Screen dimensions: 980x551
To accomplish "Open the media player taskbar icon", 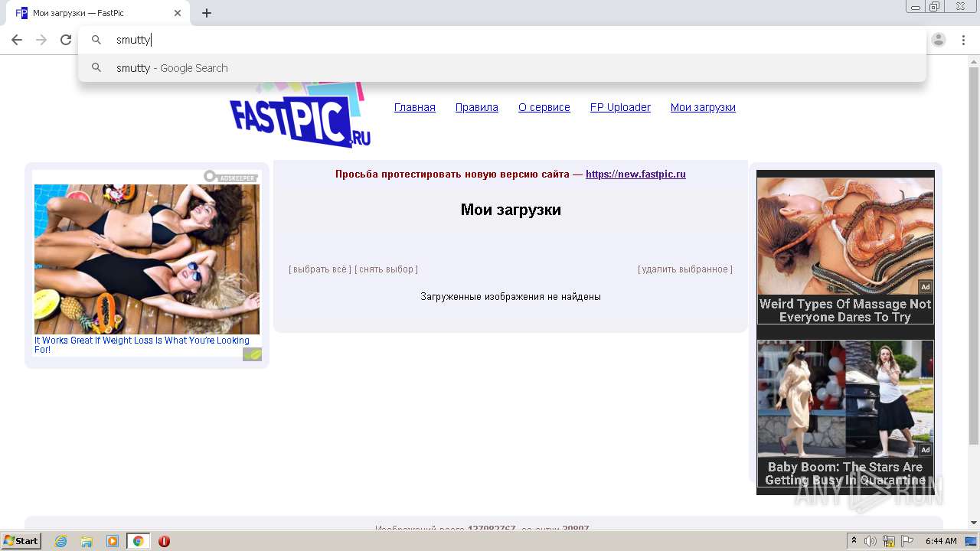I will click(x=113, y=541).
